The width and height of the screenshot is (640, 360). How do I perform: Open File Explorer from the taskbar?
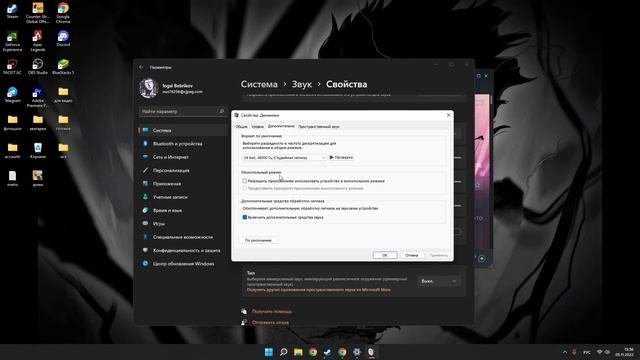click(298, 352)
